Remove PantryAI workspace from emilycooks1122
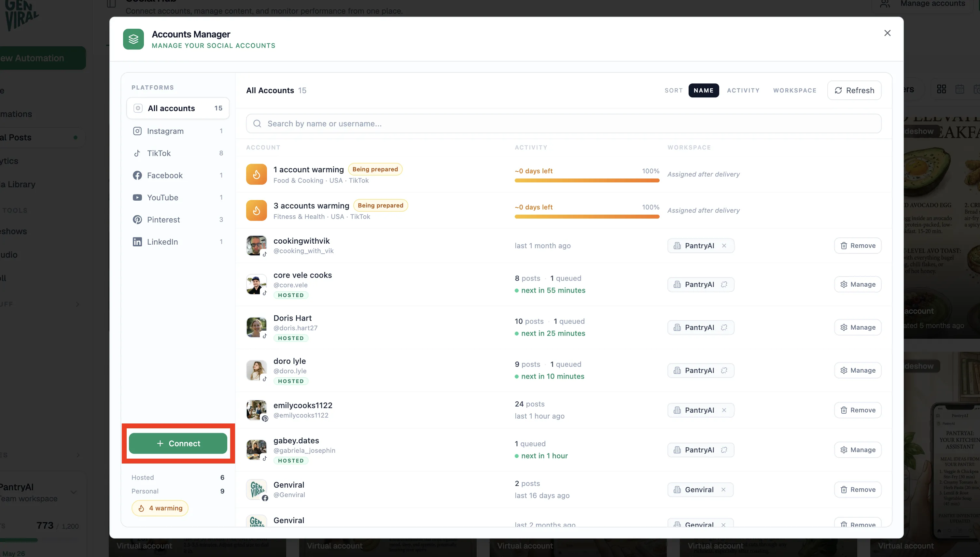980x557 pixels. 724,410
